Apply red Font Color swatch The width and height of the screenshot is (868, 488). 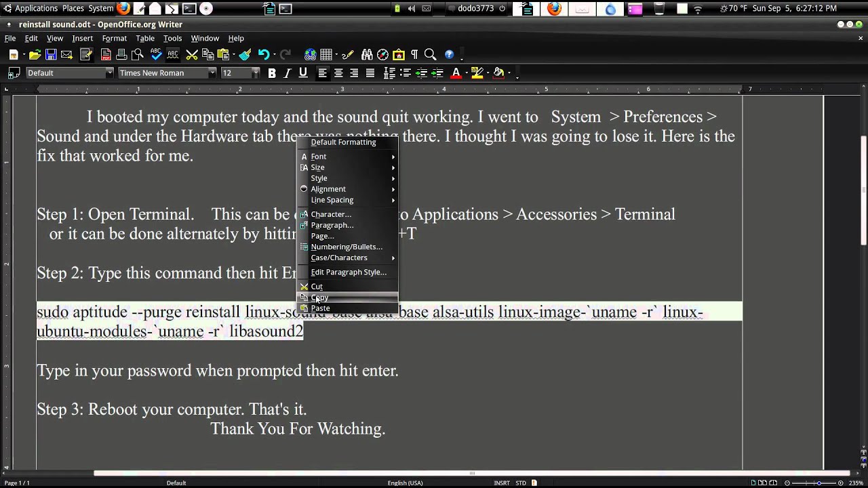tap(456, 73)
